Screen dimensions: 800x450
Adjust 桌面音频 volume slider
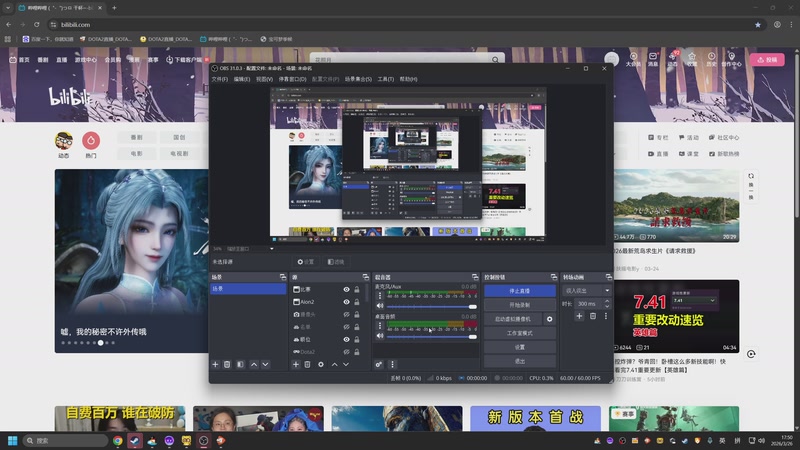pyautogui.click(x=432, y=337)
